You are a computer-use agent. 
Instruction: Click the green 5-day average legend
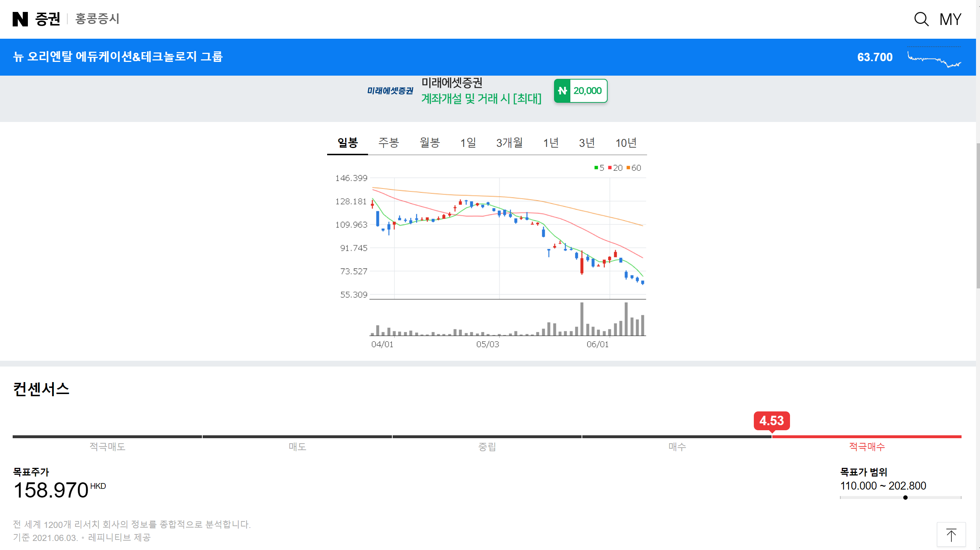pyautogui.click(x=599, y=168)
